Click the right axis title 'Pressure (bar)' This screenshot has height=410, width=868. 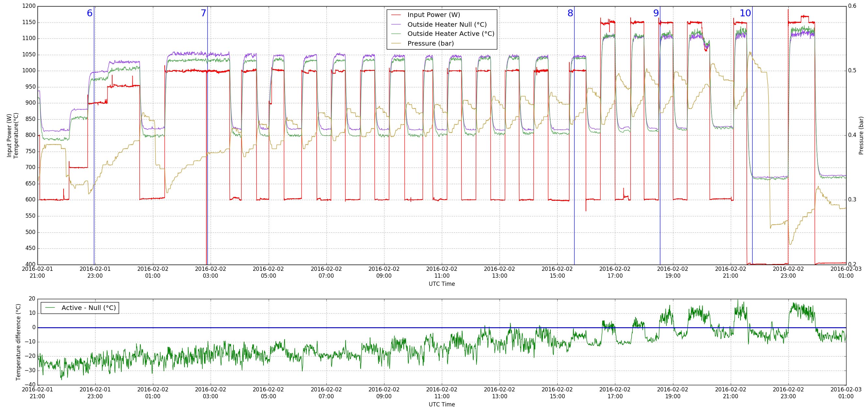click(861, 135)
